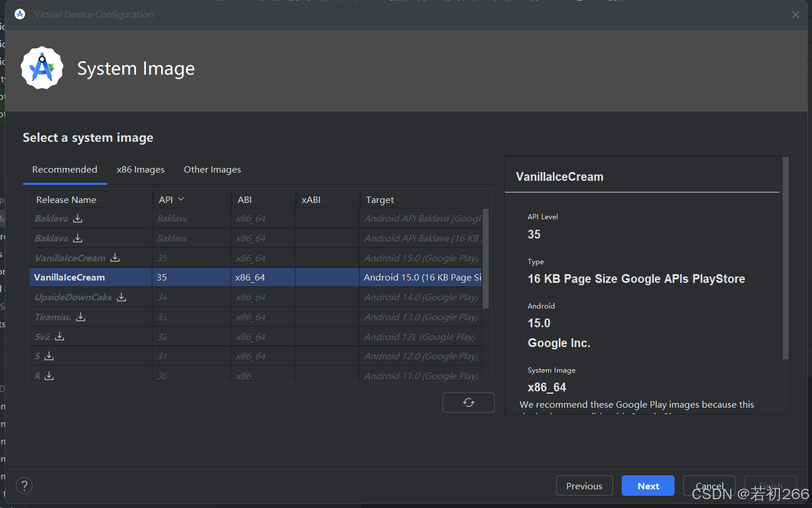Click VanillaIceCream details panel title
812x508 pixels.
tap(560, 177)
